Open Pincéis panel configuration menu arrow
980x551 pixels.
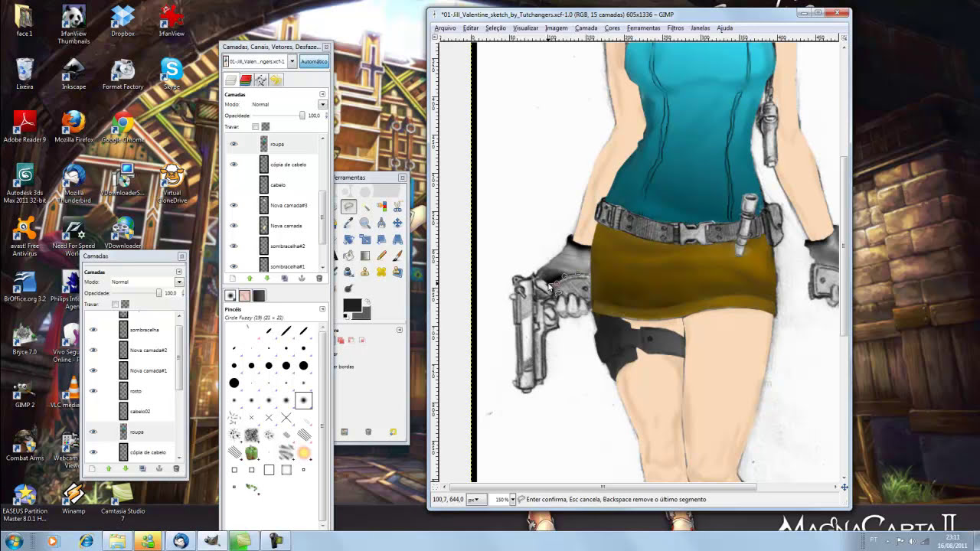[322, 309]
